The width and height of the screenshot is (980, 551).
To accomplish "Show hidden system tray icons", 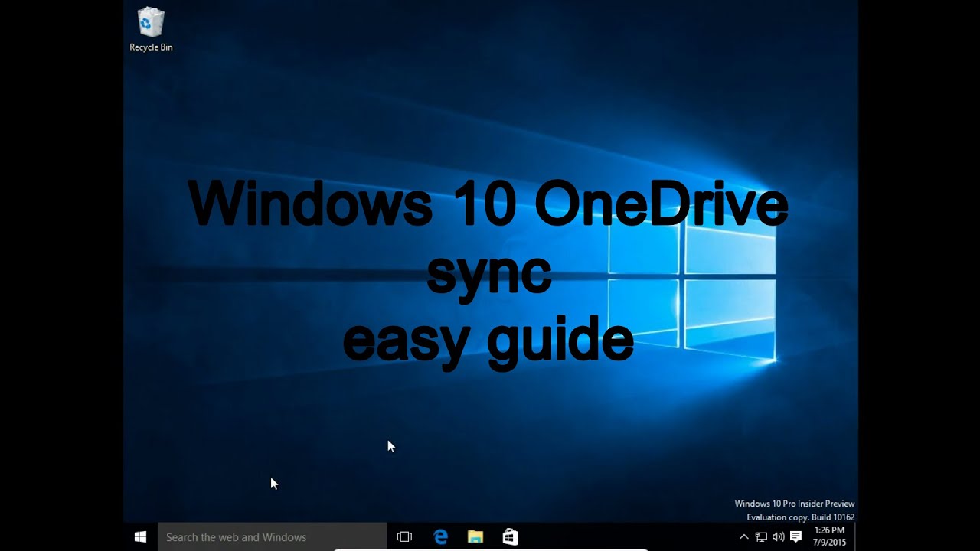I will click(743, 537).
